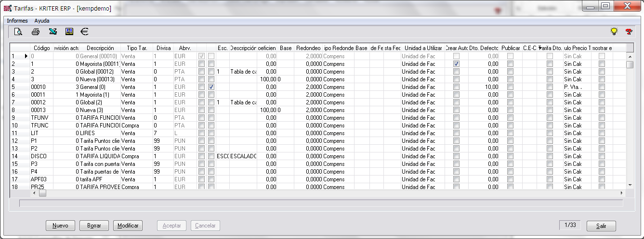Click the Euro currency icon
Viewport: 644px width, 239px height.
(84, 32)
